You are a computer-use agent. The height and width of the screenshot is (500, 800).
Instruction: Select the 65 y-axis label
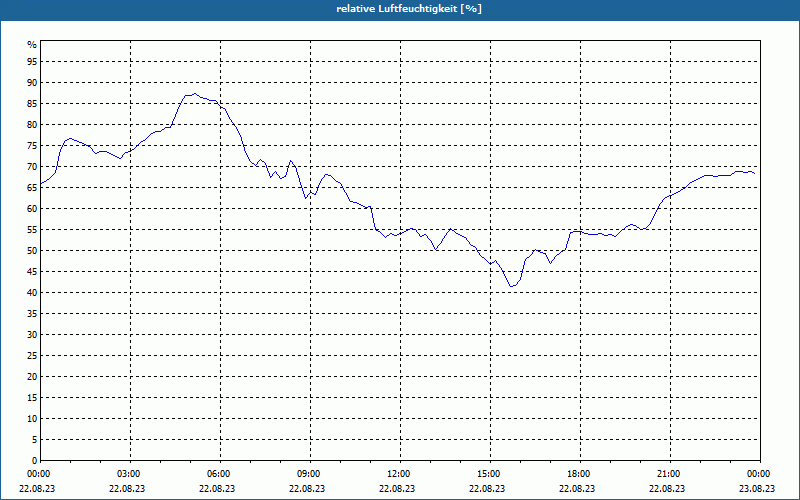point(32,188)
